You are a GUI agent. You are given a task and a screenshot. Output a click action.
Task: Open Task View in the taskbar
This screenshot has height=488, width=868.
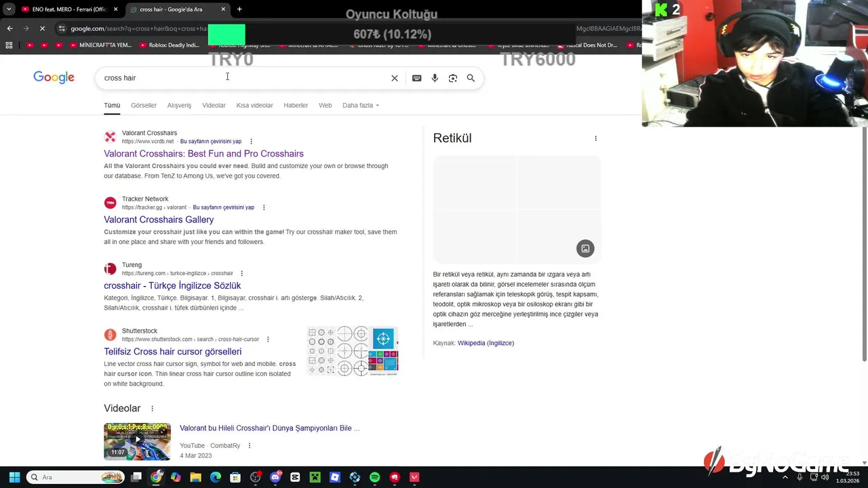click(136, 477)
